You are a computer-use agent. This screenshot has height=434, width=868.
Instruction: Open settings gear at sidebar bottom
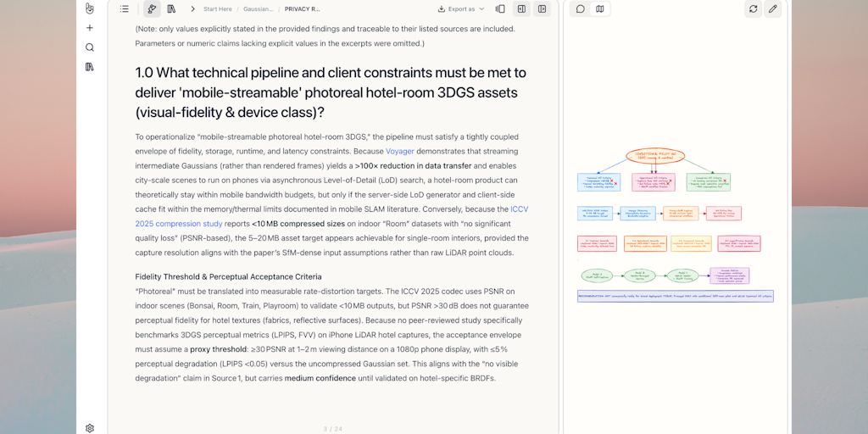(x=90, y=428)
